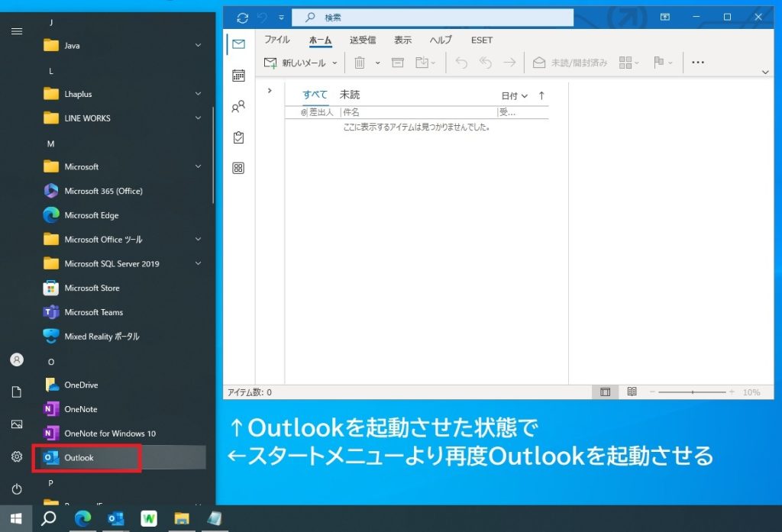
Task: Click the ribbon display options icon in title bar
Action: point(665,17)
